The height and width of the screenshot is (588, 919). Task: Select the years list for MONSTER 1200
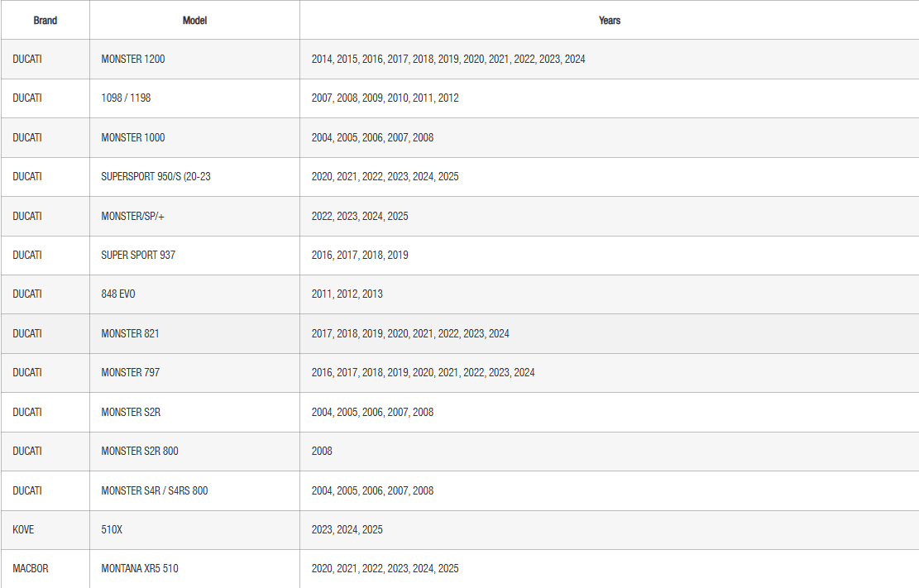448,60
